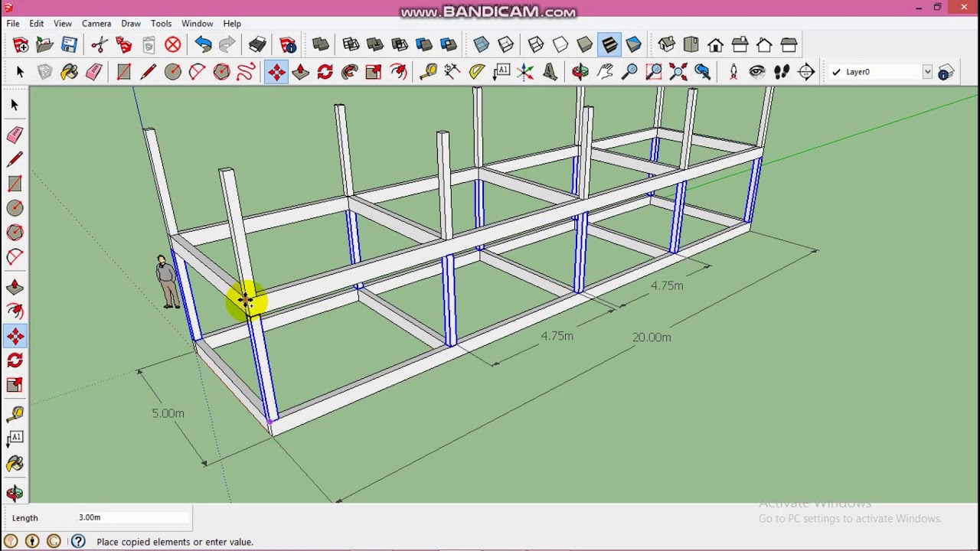Click the Layer0 checkmark
980x551 pixels.
pos(836,72)
